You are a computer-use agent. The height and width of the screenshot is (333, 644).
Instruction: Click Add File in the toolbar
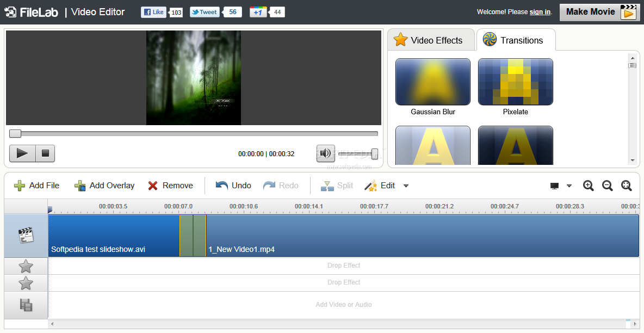coord(36,186)
